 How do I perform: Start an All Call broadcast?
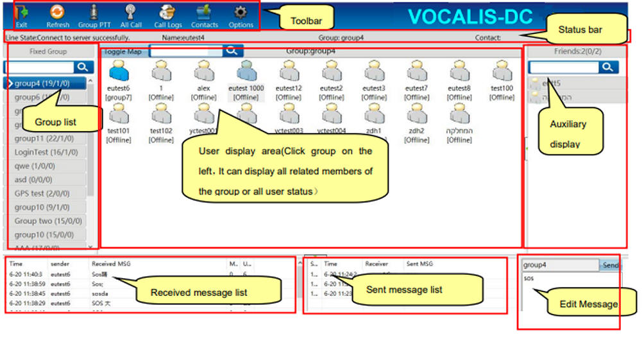tap(131, 17)
